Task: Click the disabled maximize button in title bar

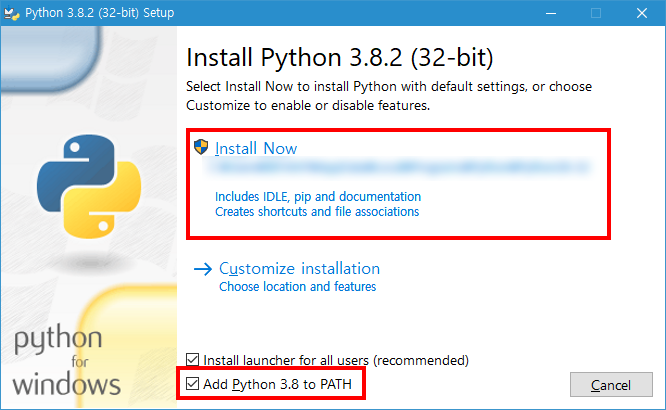Action: point(596,13)
